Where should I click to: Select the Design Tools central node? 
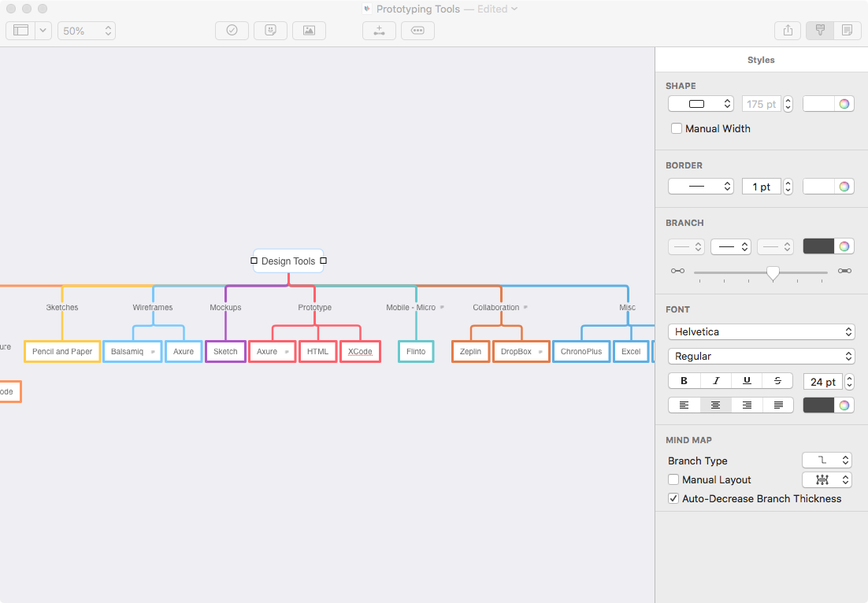pos(288,261)
